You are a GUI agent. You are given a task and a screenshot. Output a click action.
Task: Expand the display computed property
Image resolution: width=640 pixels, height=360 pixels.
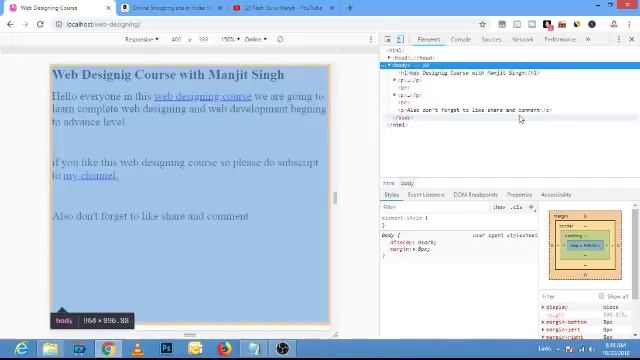coord(543,307)
